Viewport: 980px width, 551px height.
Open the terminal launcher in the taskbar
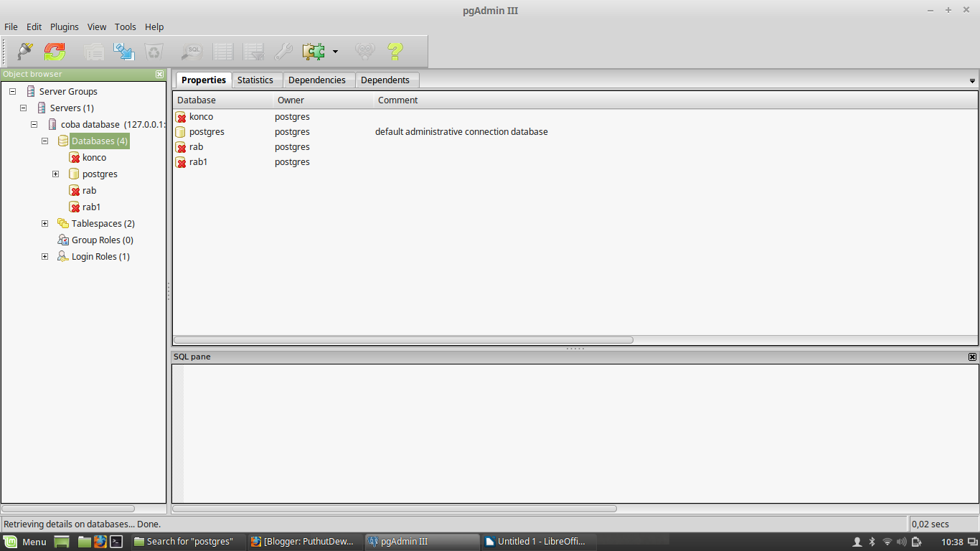[x=117, y=542]
